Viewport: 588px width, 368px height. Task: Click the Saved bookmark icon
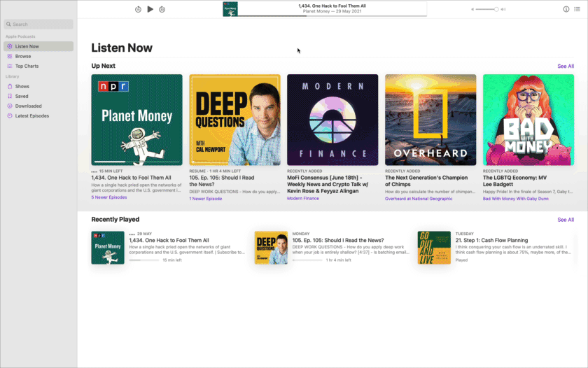(x=10, y=96)
